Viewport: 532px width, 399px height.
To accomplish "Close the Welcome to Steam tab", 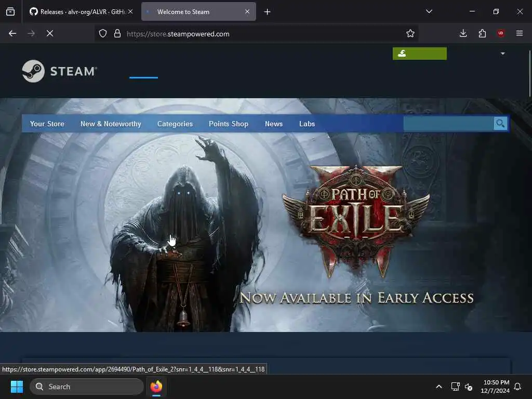I will click(247, 11).
